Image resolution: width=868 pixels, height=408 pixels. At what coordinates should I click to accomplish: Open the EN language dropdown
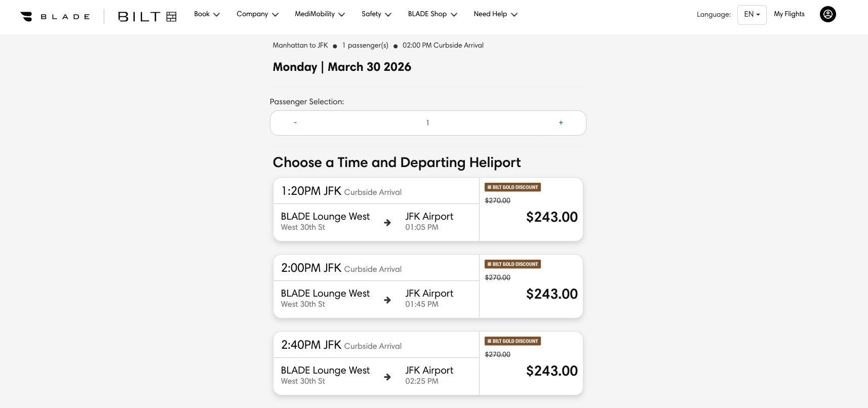(x=752, y=14)
